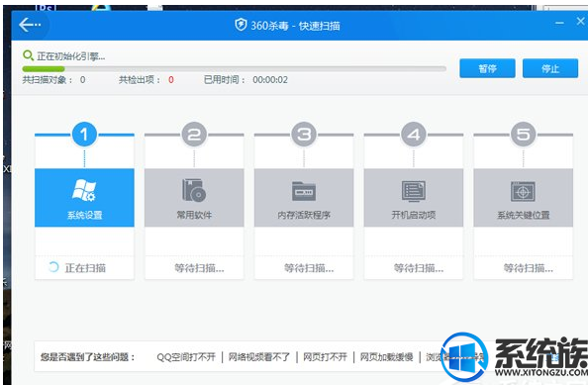Click the 360 shield logo in title

click(241, 25)
